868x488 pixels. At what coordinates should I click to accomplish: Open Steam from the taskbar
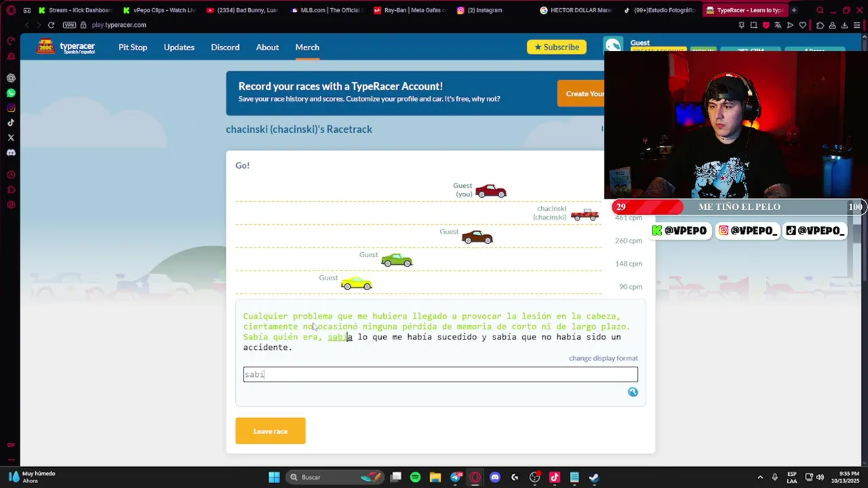click(594, 477)
